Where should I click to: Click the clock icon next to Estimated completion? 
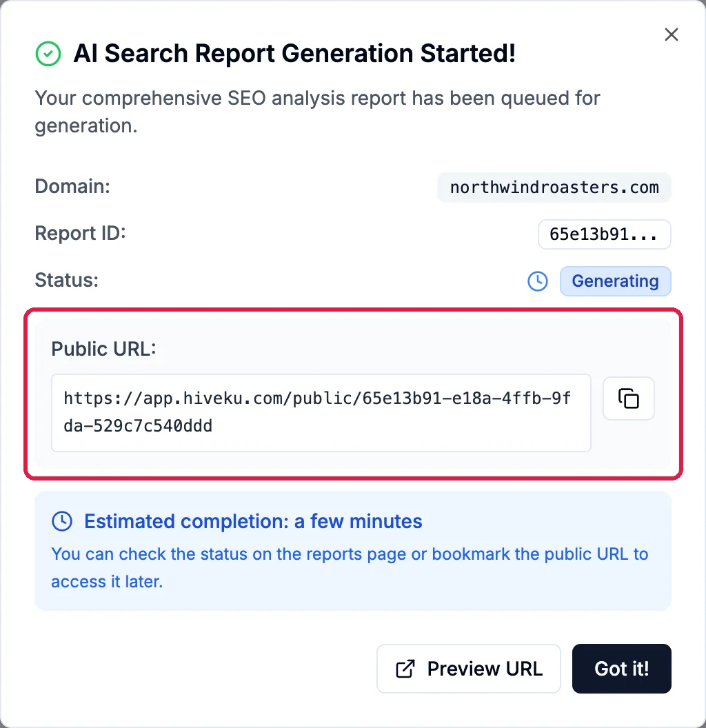(62, 521)
